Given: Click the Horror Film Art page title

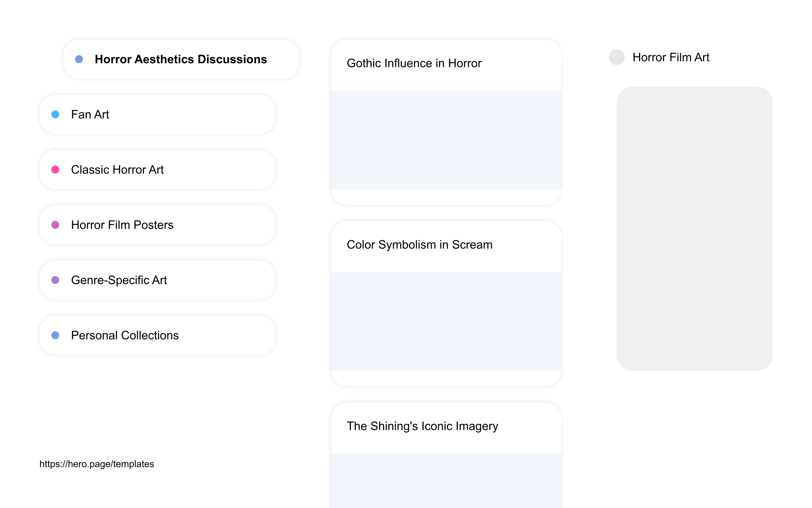Looking at the screenshot, I should coord(671,57).
